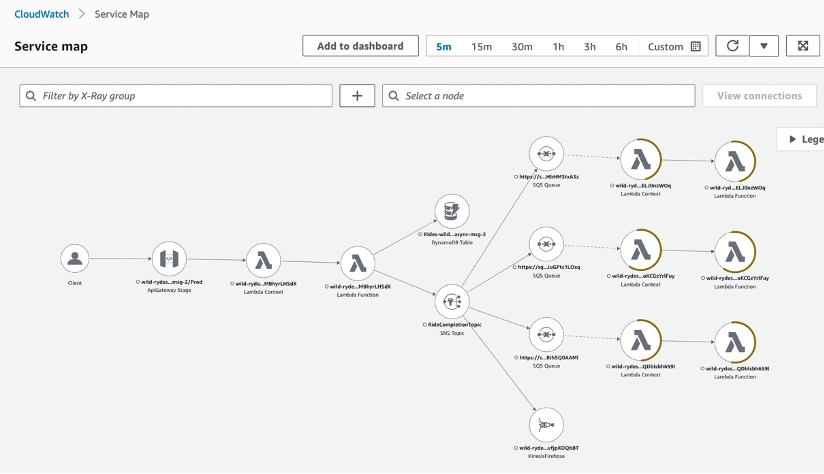Click the MBhyrLHSdX Lambda Function node icon
This screenshot has width=824, height=474.
click(358, 263)
